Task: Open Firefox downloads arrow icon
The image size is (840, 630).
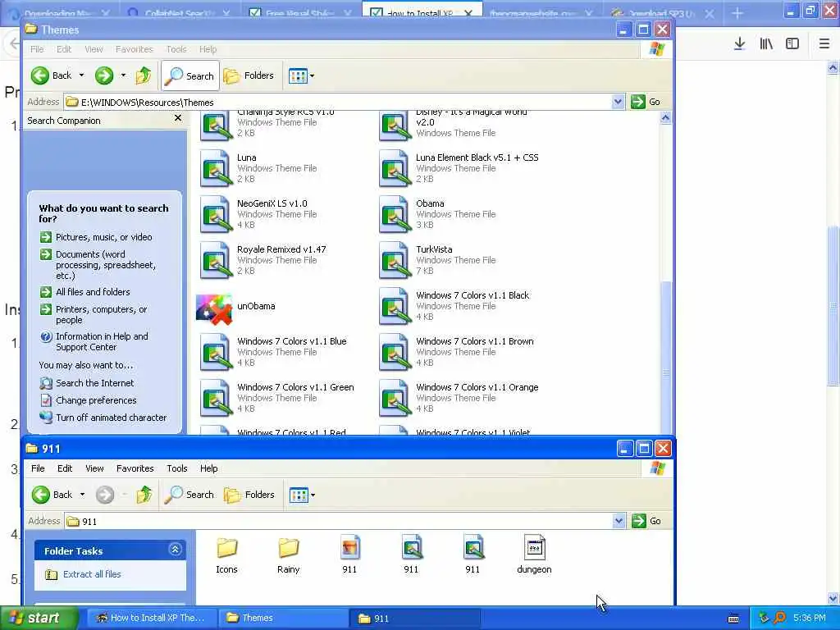Action: coord(739,44)
